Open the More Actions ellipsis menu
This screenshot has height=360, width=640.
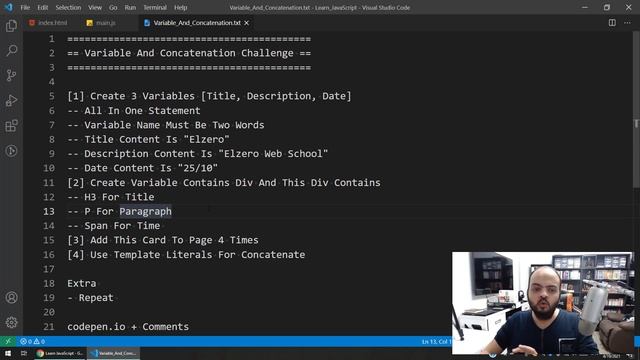click(627, 23)
